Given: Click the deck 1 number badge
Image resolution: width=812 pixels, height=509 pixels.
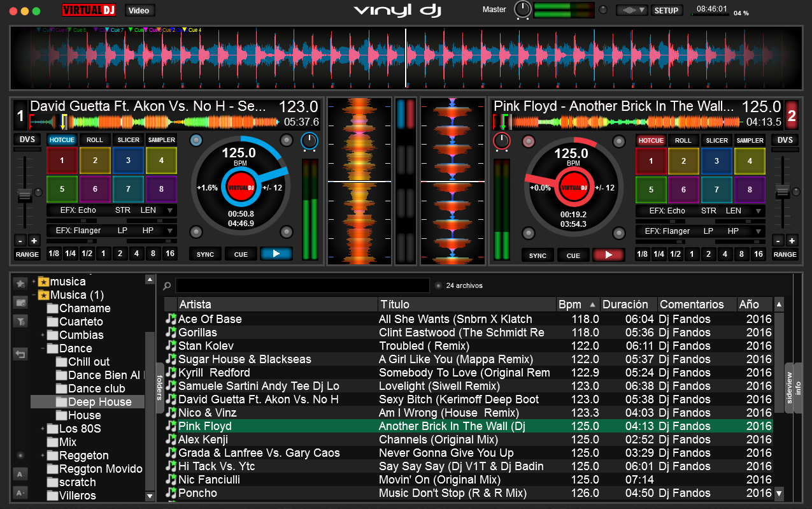Looking at the screenshot, I should (20, 116).
